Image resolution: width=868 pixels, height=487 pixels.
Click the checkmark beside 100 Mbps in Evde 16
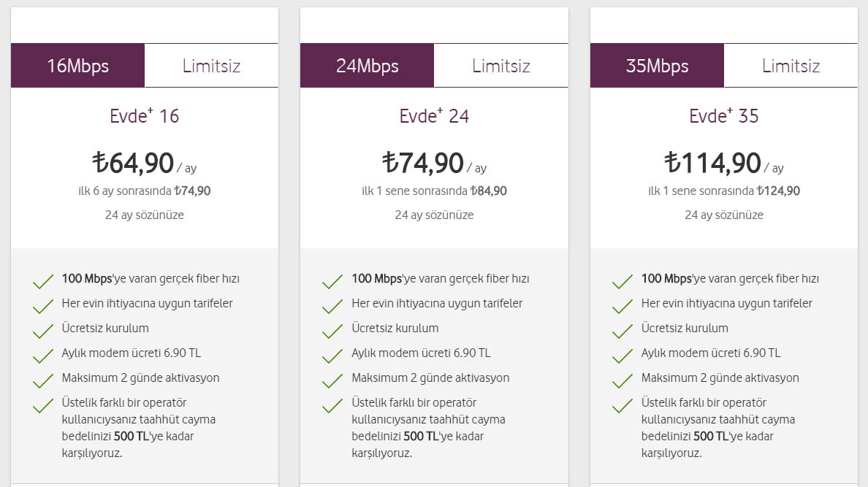43,282
